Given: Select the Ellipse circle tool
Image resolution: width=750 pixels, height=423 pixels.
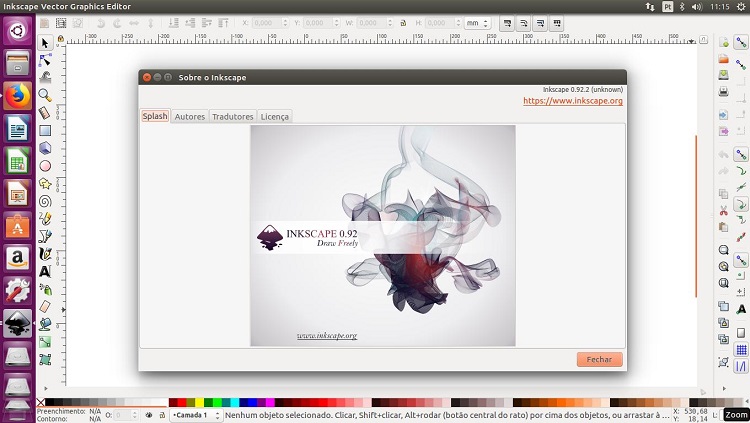Looking at the screenshot, I should (45, 166).
